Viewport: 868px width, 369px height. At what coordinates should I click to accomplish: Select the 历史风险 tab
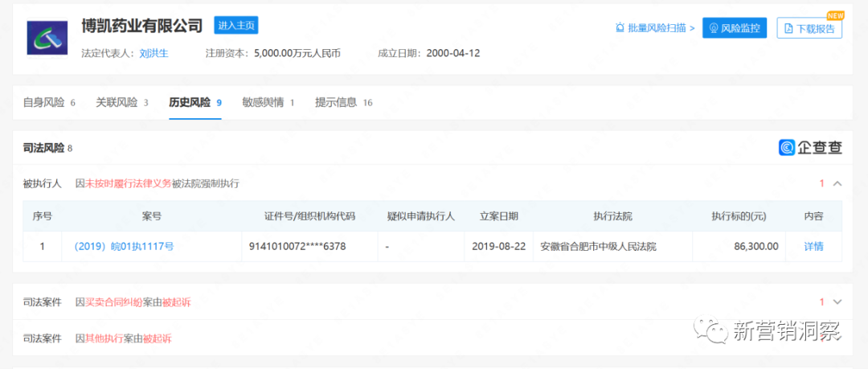coord(195,103)
